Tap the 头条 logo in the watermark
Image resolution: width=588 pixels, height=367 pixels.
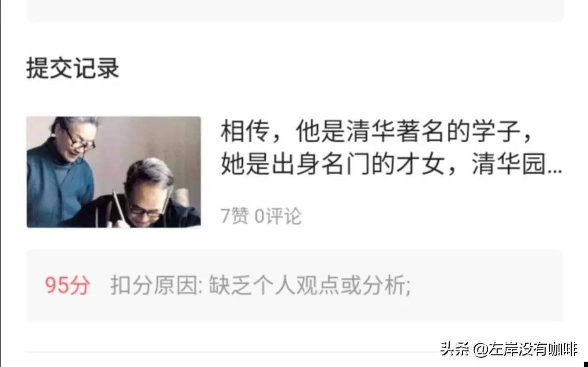click(455, 349)
